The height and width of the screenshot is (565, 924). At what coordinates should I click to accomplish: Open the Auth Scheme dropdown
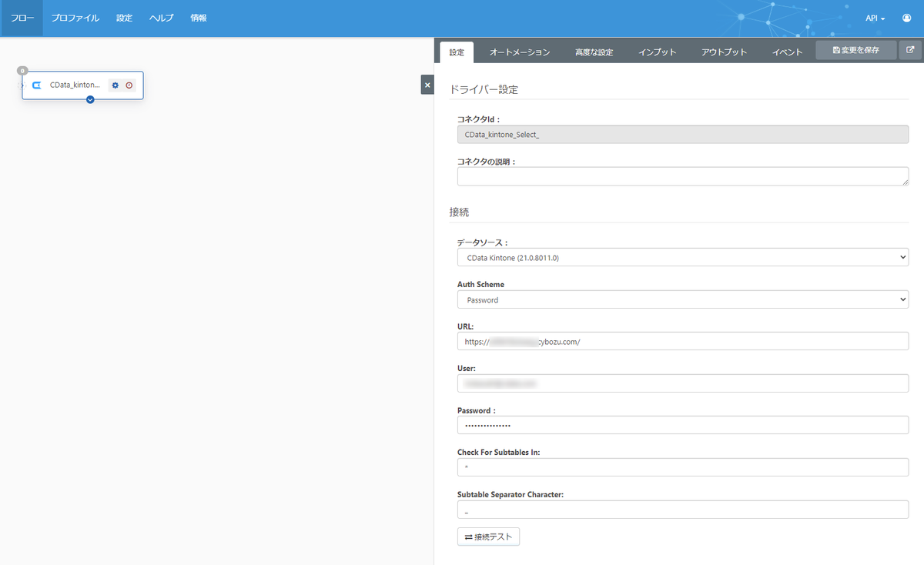tap(683, 299)
